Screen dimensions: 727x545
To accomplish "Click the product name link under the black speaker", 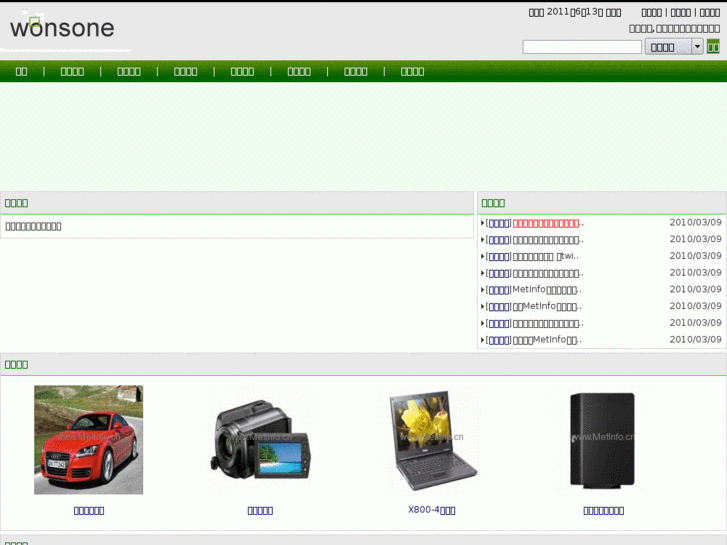I will click(603, 511).
